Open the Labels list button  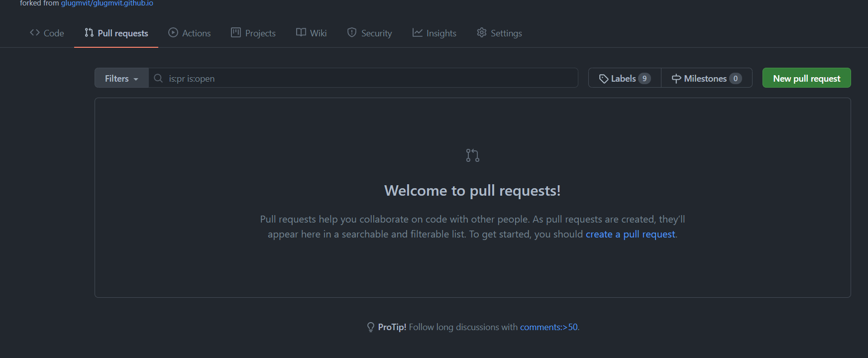625,79
